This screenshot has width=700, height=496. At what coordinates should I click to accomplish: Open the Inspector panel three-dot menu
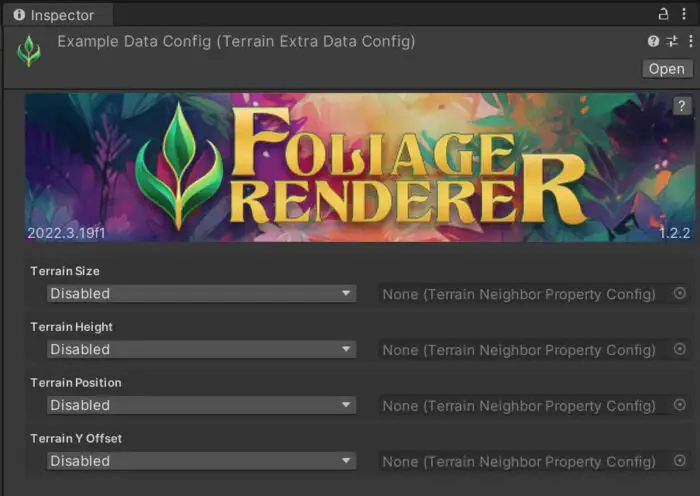pos(684,15)
